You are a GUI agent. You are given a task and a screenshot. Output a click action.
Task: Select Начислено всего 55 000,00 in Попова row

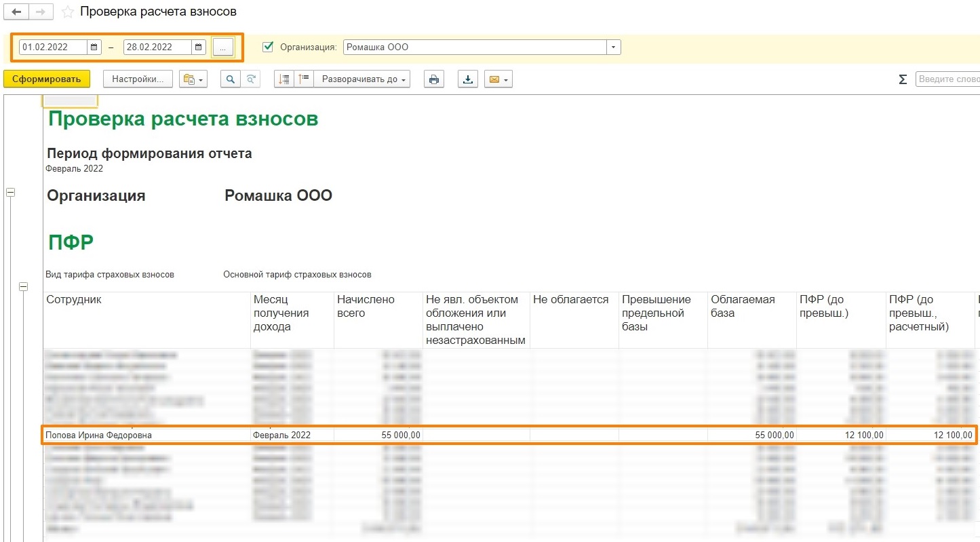[378, 435]
